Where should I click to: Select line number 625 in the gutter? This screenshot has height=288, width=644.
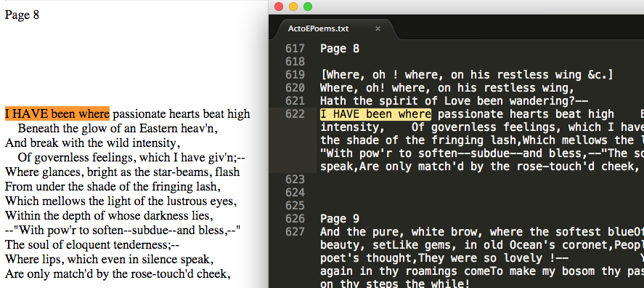295,205
